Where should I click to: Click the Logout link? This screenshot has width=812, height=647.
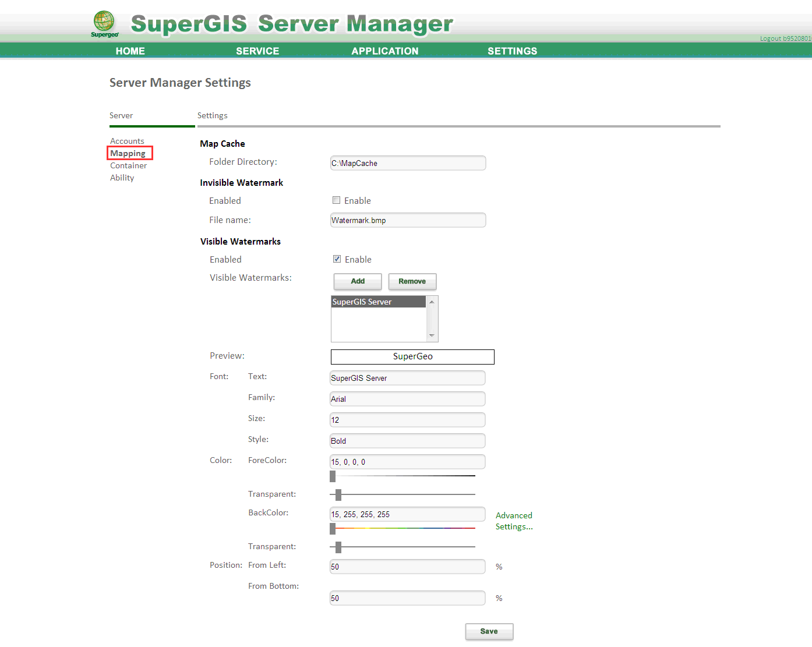785,38
